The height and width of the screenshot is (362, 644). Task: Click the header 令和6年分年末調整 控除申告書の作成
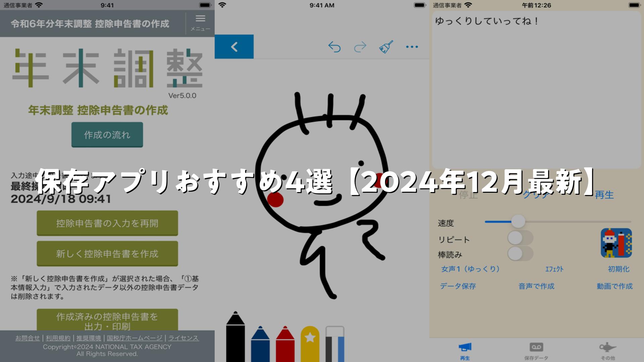pos(90,24)
